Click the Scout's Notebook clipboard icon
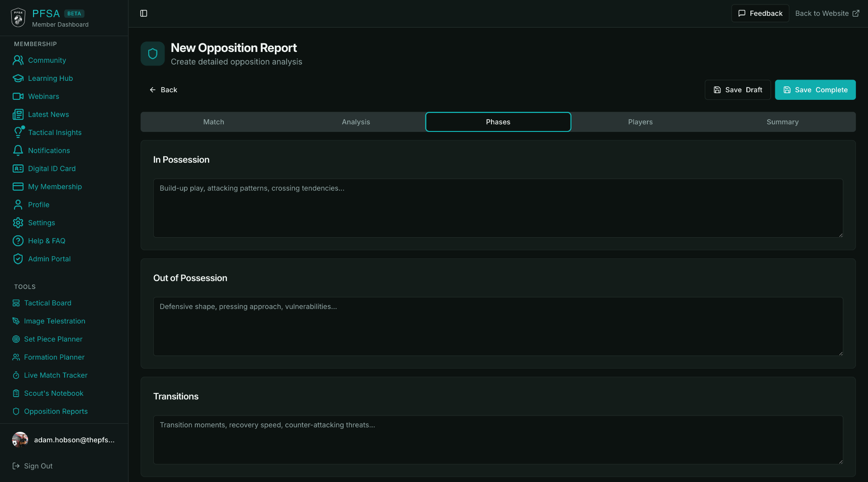The image size is (868, 482). [x=16, y=393]
